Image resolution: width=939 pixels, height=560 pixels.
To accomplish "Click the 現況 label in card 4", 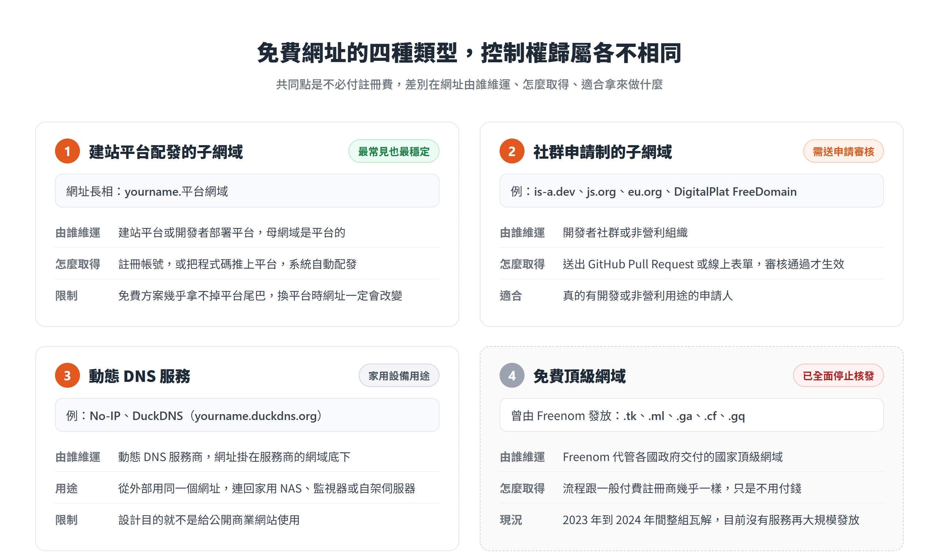I will pos(511,520).
